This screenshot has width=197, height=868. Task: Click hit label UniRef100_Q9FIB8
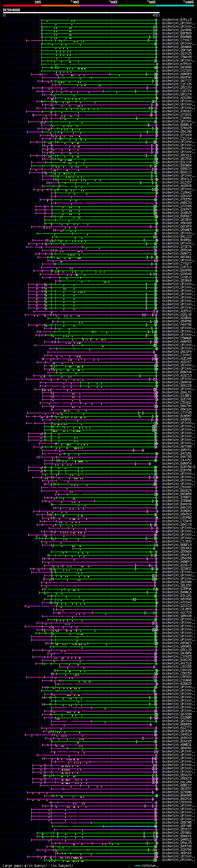tap(177, 50)
